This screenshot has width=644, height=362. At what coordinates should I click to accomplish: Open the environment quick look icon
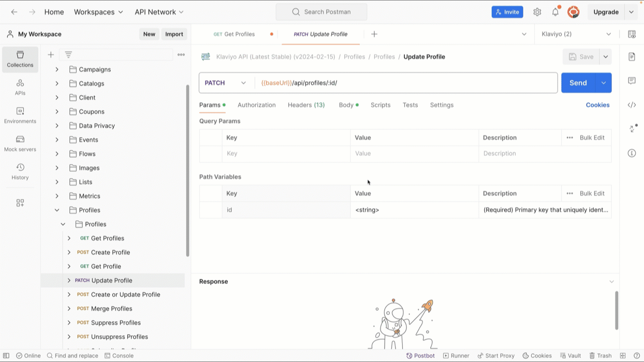(632, 34)
